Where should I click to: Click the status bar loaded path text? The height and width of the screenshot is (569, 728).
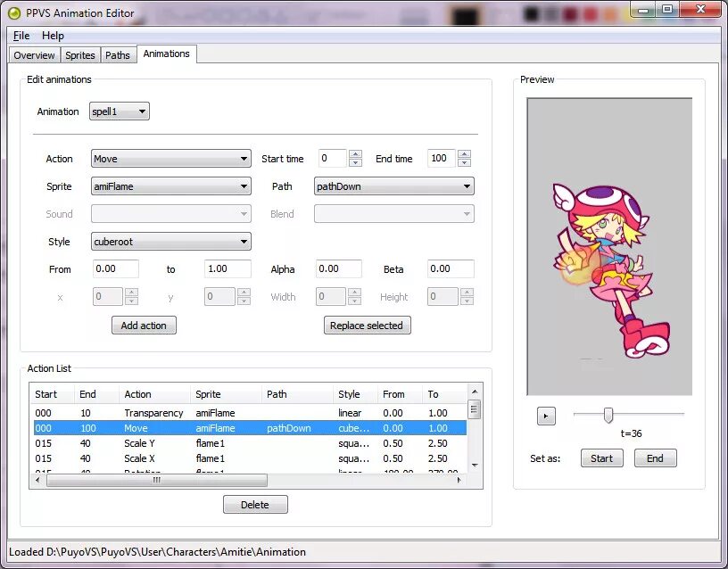click(x=157, y=552)
